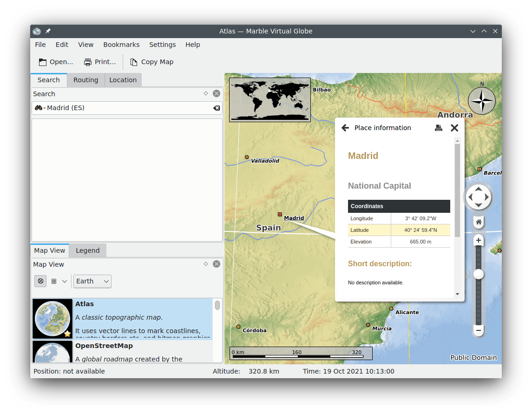532x414 pixels.
Task: Click the Longitude value 3° 42' 09.2"W
Action: click(x=420, y=218)
